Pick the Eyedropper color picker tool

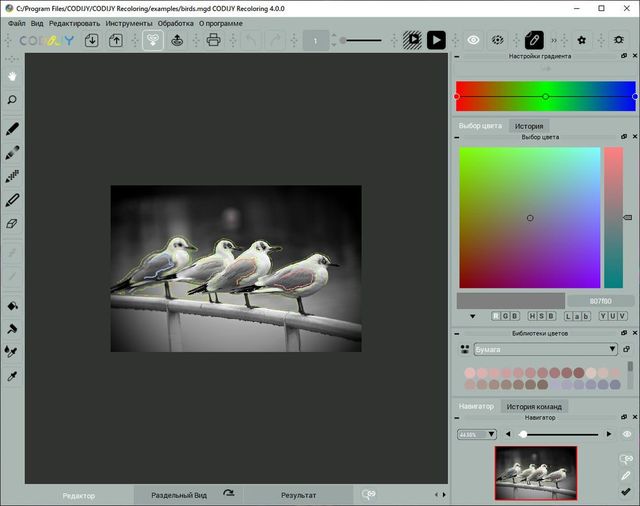tap(12, 376)
